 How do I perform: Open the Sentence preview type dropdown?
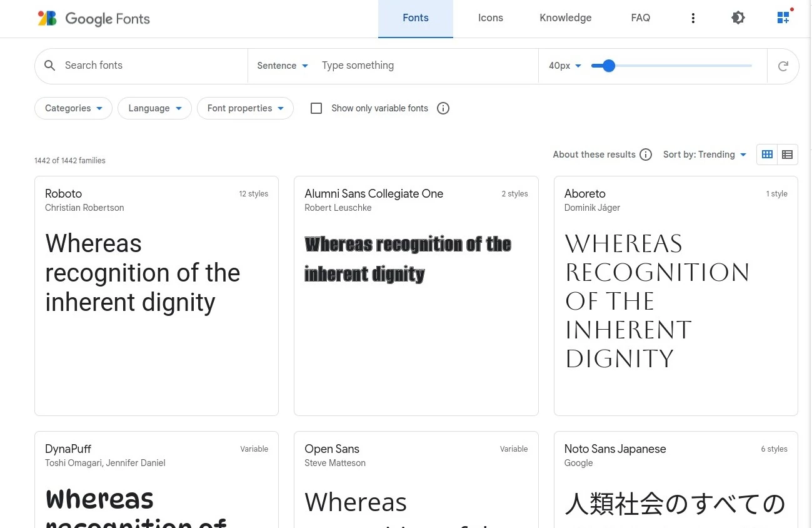pyautogui.click(x=282, y=66)
